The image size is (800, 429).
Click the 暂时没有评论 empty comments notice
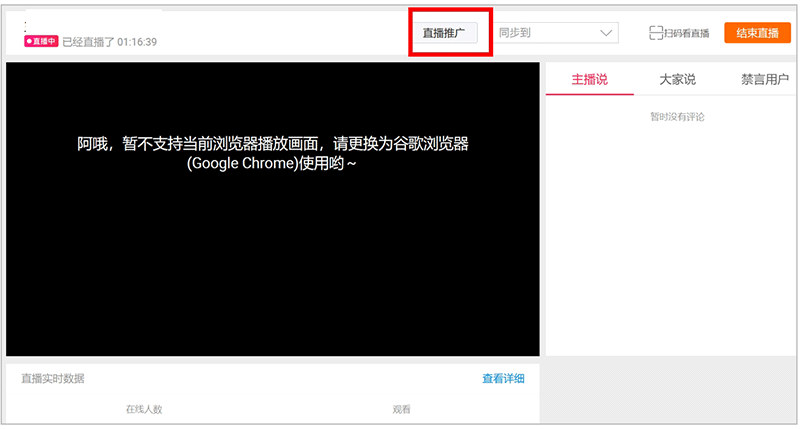(x=677, y=117)
